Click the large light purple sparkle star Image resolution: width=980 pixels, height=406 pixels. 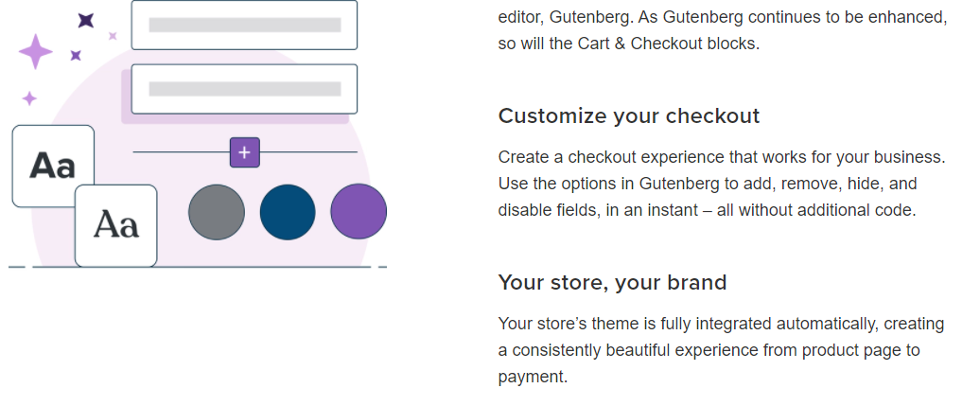coord(36,51)
